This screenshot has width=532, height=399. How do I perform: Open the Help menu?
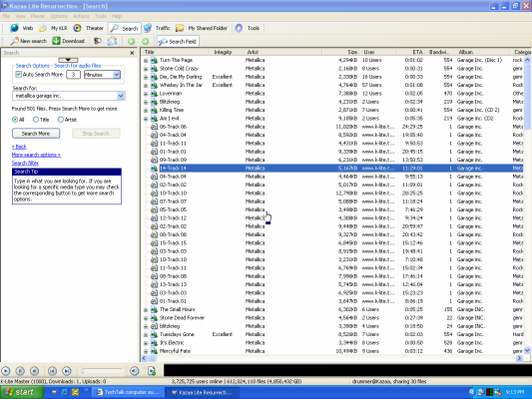[117, 16]
